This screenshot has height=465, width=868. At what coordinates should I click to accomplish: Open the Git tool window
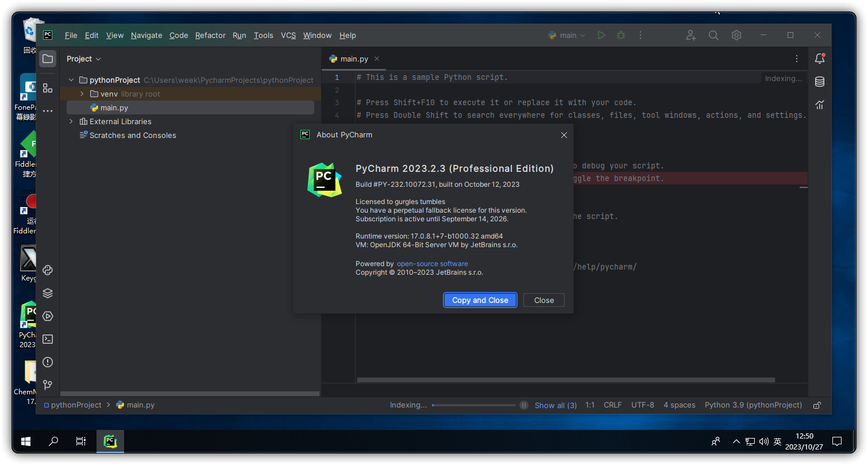[47, 384]
